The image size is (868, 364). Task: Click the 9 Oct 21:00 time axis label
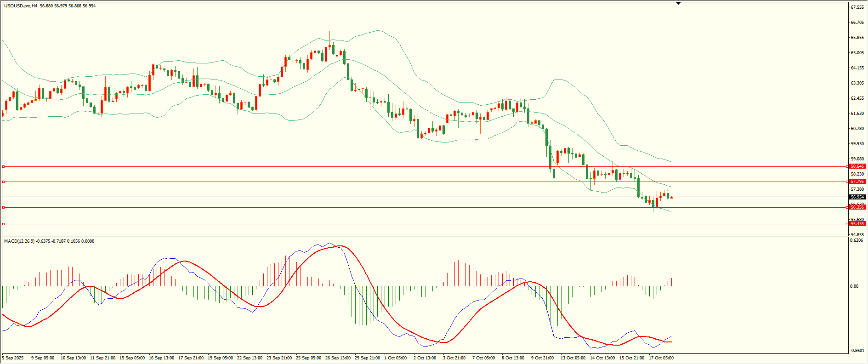542,358
